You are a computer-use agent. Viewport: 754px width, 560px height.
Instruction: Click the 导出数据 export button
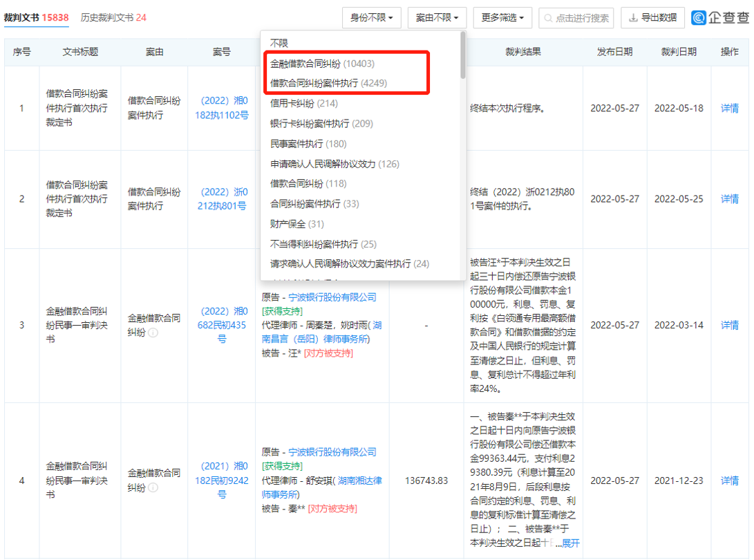652,18
